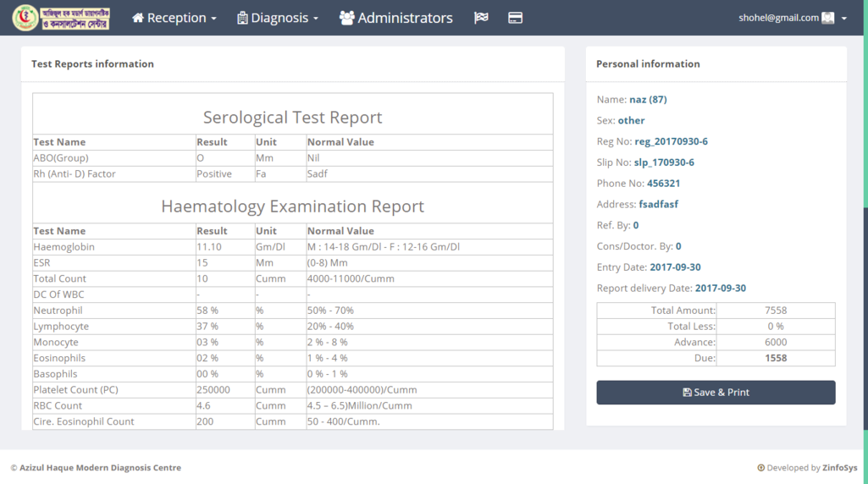This screenshot has width=868, height=484.
Task: Follow the ZinfoSys developer link
Action: click(839, 468)
